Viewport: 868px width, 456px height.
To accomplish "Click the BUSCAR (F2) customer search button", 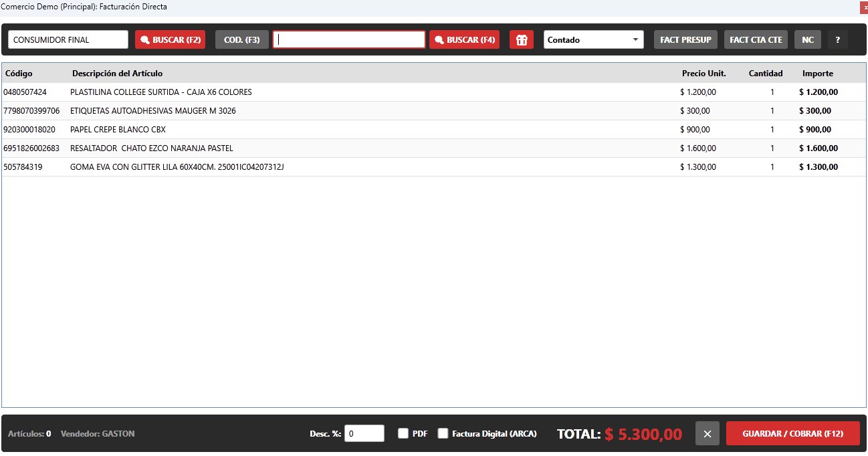I will (171, 39).
